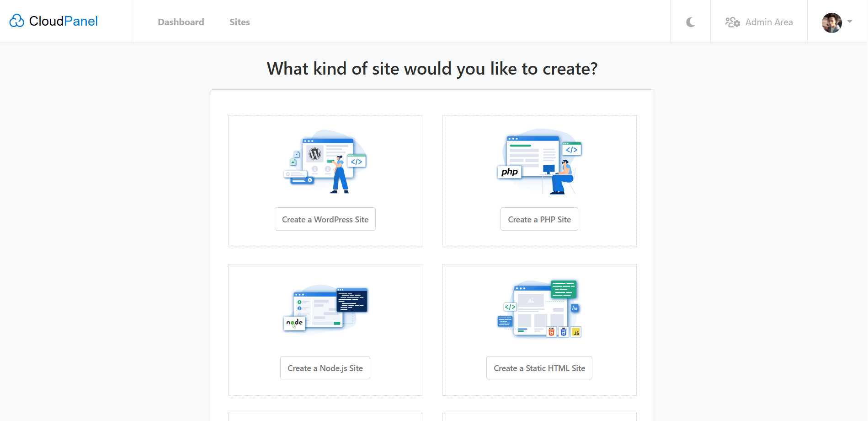The width and height of the screenshot is (868, 421).
Task: Click the user profile avatar
Action: tap(831, 22)
